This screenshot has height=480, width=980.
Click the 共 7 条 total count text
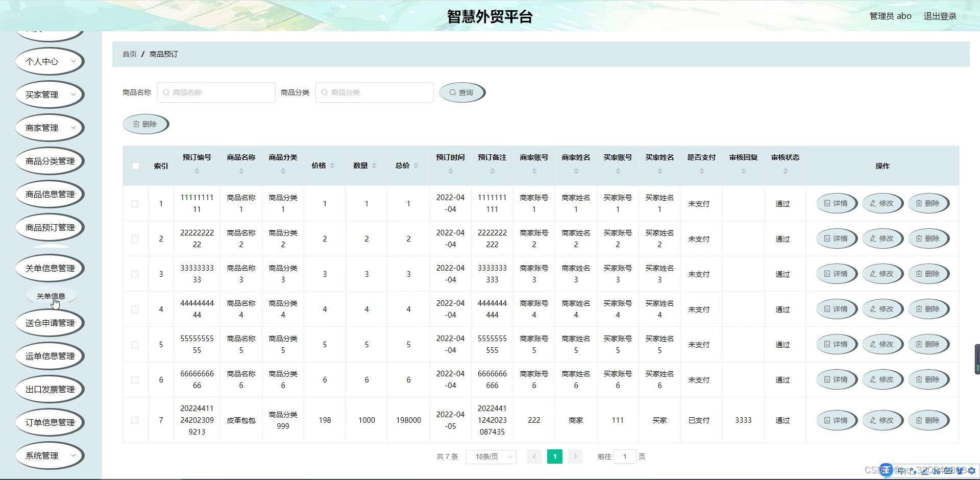[x=447, y=457]
